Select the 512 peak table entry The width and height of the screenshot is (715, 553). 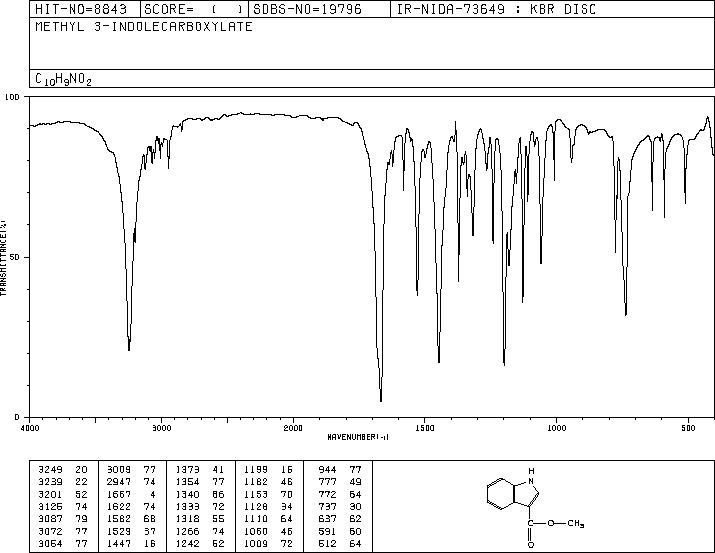pos(340,544)
